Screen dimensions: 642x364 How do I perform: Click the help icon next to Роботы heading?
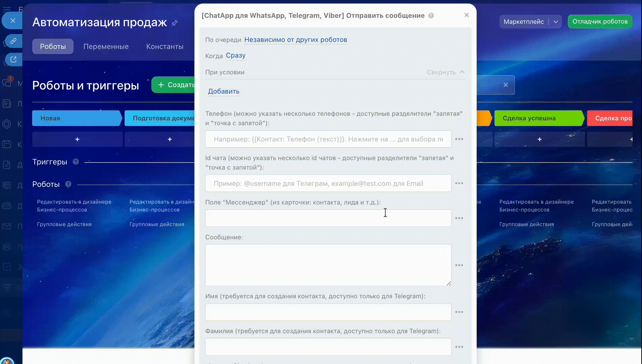click(x=68, y=184)
